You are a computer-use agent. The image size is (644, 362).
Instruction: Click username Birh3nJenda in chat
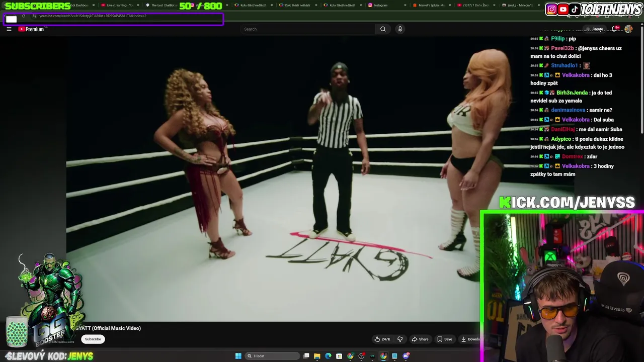coord(572,93)
